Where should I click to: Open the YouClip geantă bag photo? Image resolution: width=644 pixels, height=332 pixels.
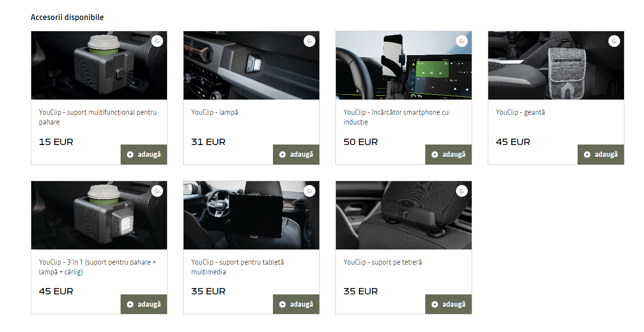coord(556,65)
